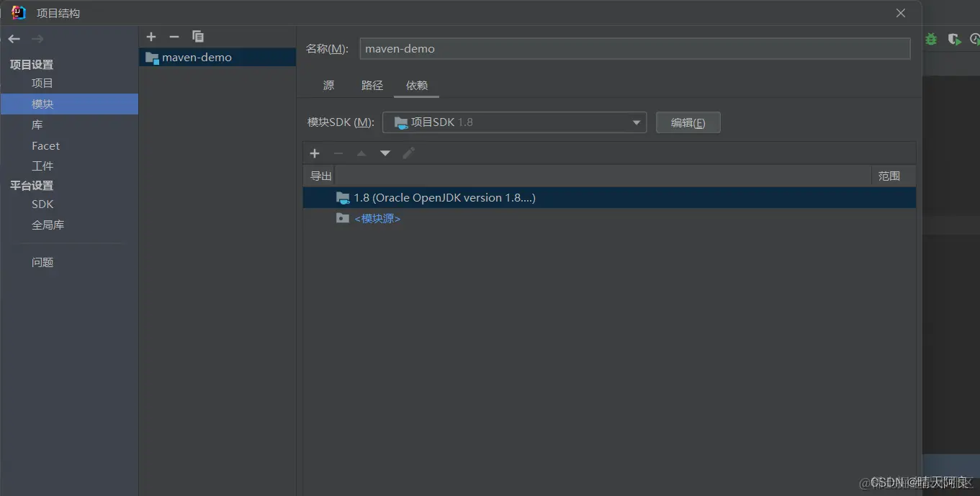Copy the selected module icon
The image size is (980, 496).
point(198,37)
